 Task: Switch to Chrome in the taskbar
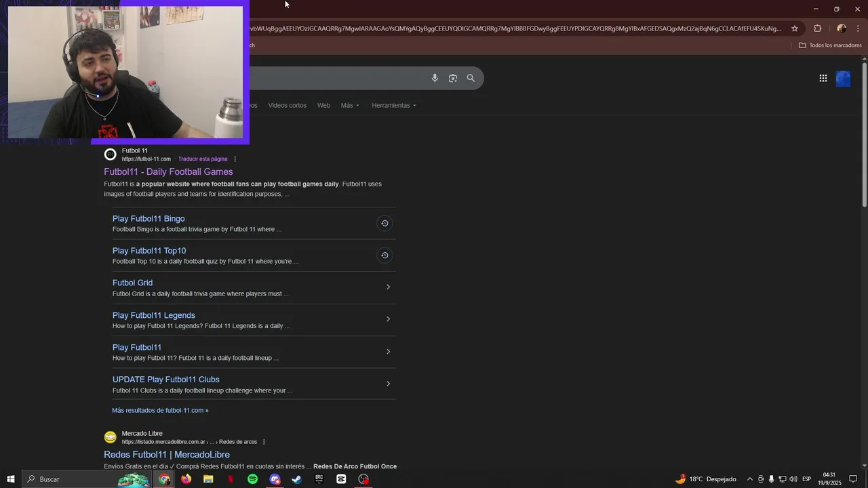[164, 479]
